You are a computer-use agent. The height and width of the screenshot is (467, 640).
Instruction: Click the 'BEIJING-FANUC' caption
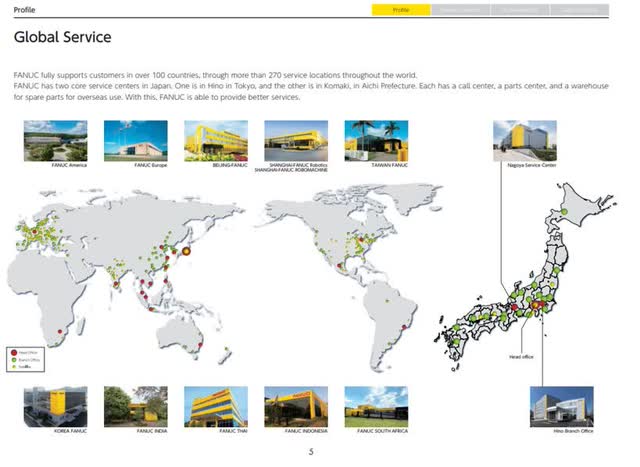click(230, 165)
